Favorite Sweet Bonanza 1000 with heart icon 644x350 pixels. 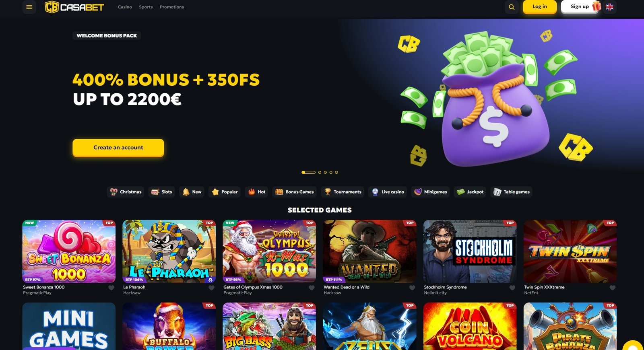(x=111, y=288)
